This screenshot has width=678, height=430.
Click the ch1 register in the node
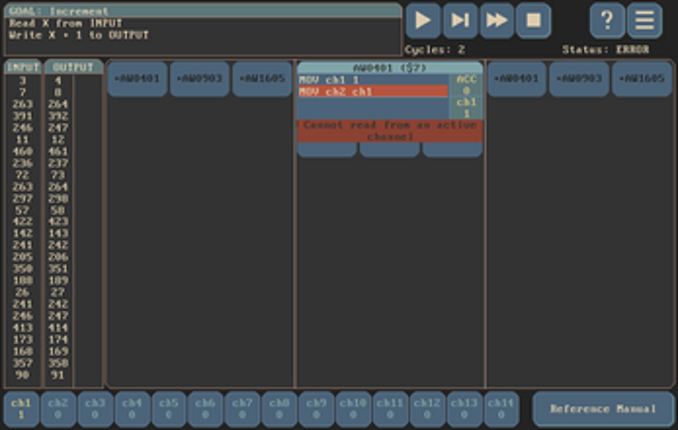pos(466,108)
